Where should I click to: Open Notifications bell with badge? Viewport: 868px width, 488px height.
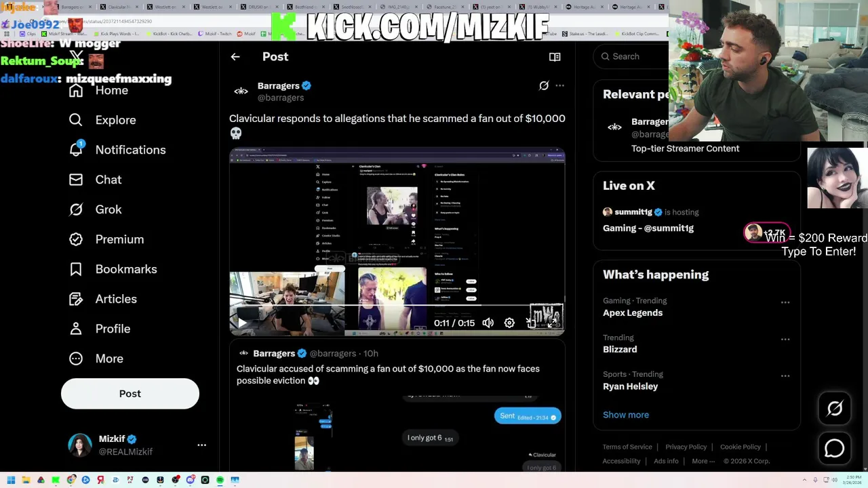pos(76,150)
